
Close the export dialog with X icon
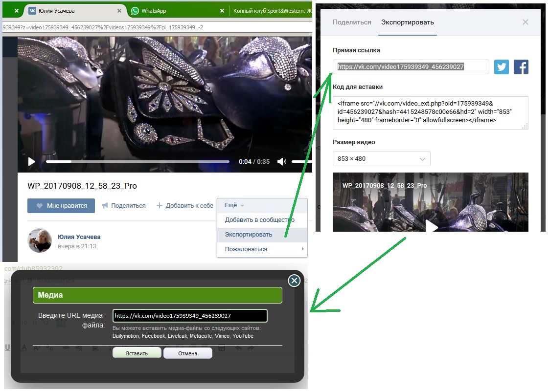click(525, 22)
